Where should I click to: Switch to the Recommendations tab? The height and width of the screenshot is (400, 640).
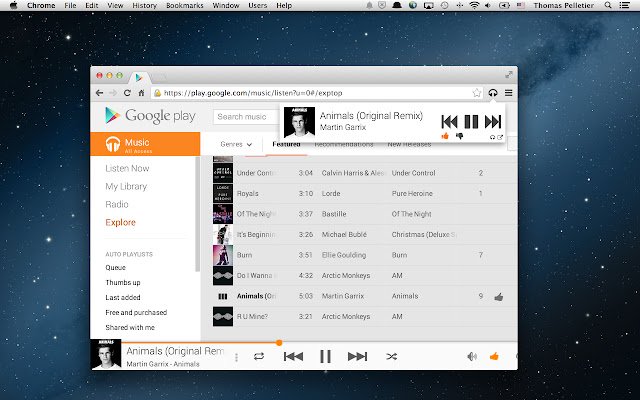[x=344, y=144]
